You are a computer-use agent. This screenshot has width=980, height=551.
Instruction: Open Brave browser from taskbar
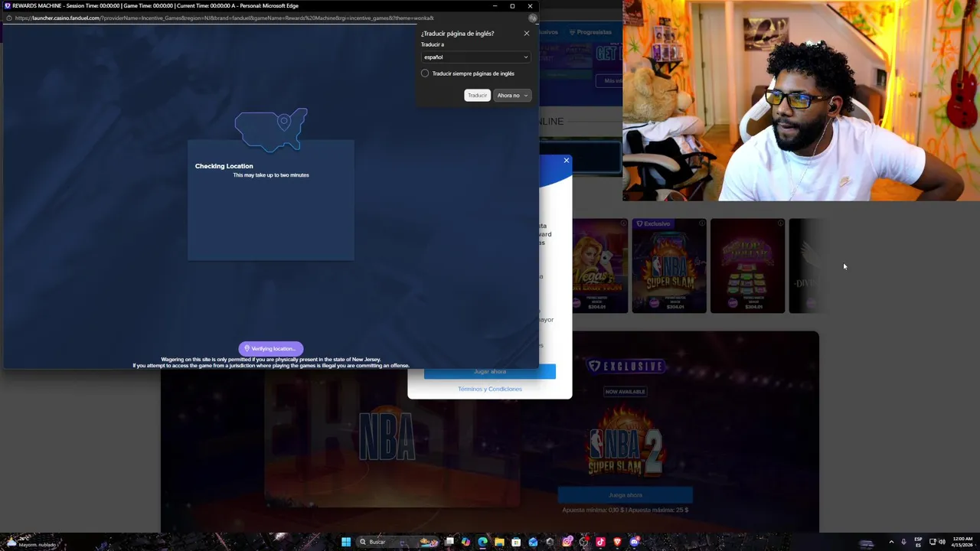click(617, 542)
